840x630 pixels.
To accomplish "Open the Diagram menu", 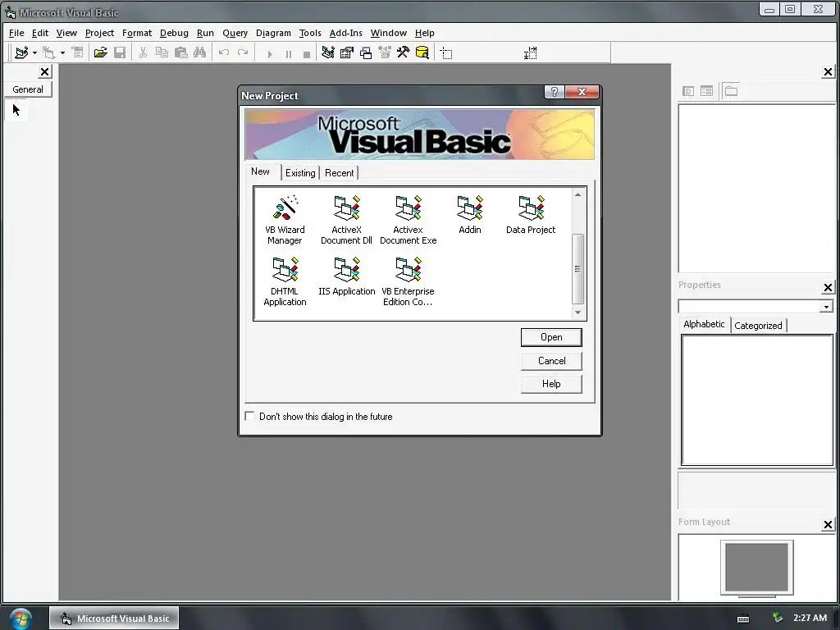I will [x=273, y=33].
